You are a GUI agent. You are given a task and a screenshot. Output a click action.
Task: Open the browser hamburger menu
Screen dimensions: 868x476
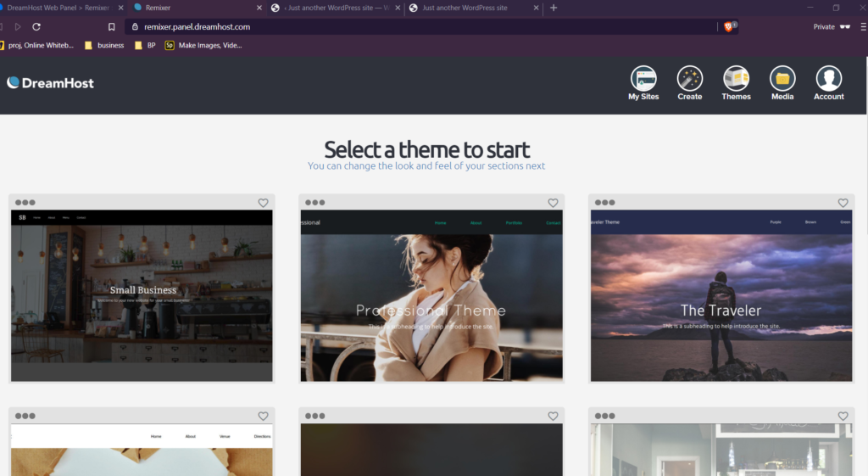pyautogui.click(x=863, y=26)
